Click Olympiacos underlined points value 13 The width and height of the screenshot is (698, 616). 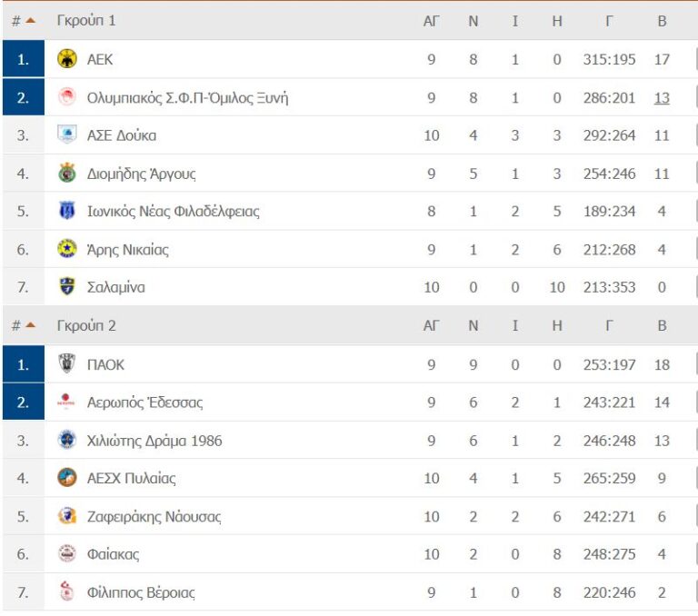coord(662,97)
